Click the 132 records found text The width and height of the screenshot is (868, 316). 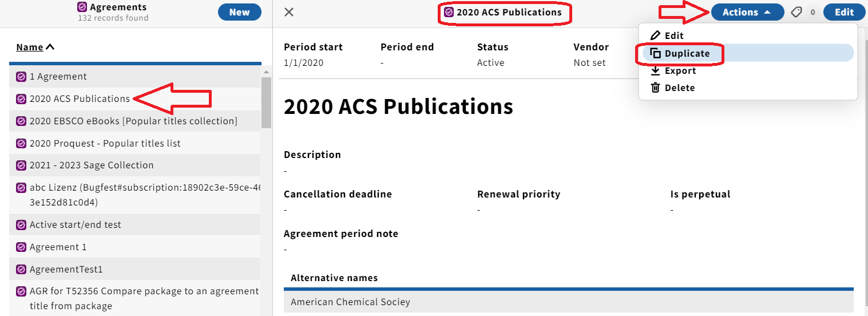(113, 18)
